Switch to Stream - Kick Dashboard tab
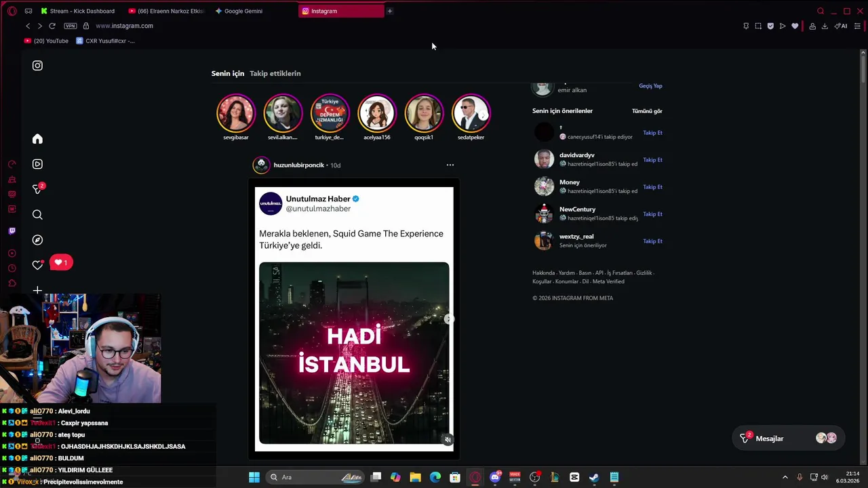 tap(77, 11)
